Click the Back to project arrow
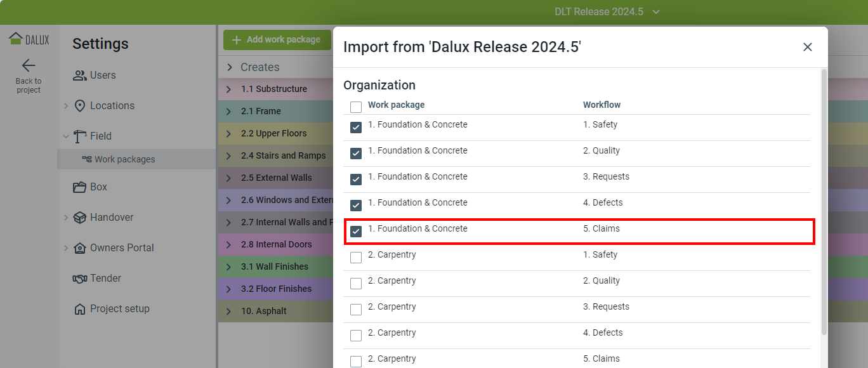 click(x=29, y=65)
